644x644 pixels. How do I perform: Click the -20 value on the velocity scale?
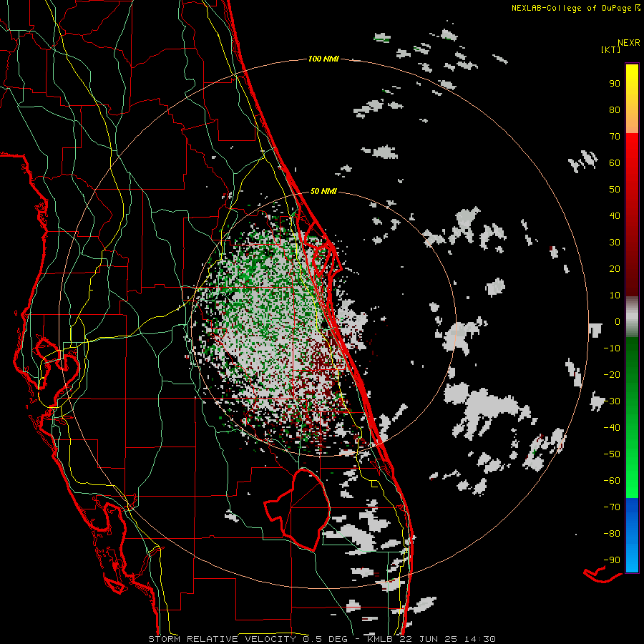click(612, 375)
